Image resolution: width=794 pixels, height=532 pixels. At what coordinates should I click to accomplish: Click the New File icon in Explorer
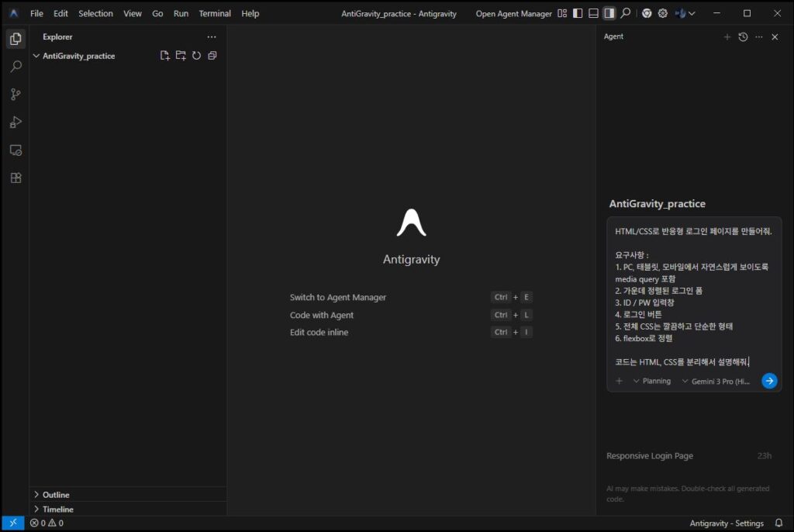point(164,56)
